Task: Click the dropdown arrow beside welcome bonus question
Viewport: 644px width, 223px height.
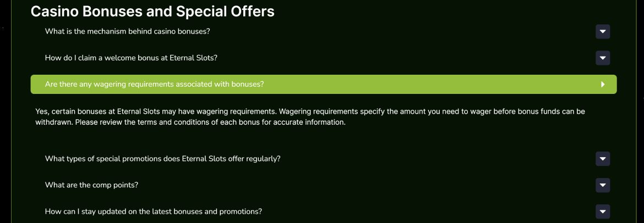Action: 603,58
